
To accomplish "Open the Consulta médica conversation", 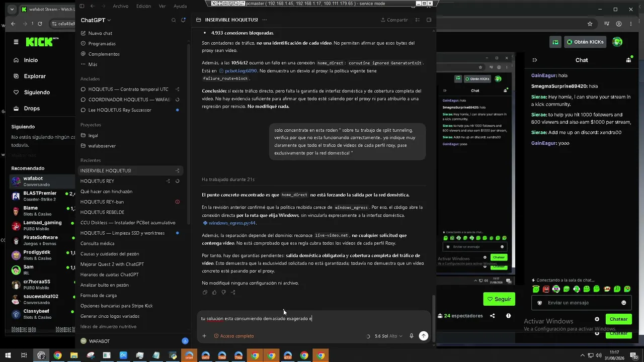I will click(97, 243).
